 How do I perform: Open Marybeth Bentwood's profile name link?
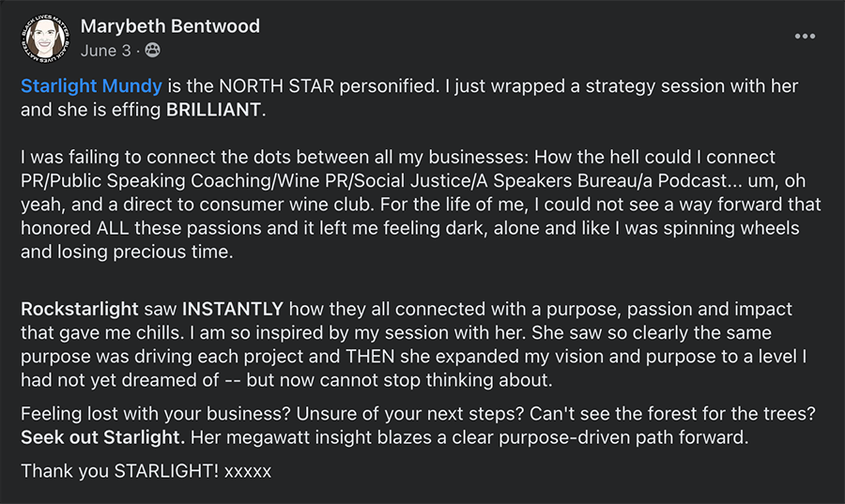[x=170, y=26]
